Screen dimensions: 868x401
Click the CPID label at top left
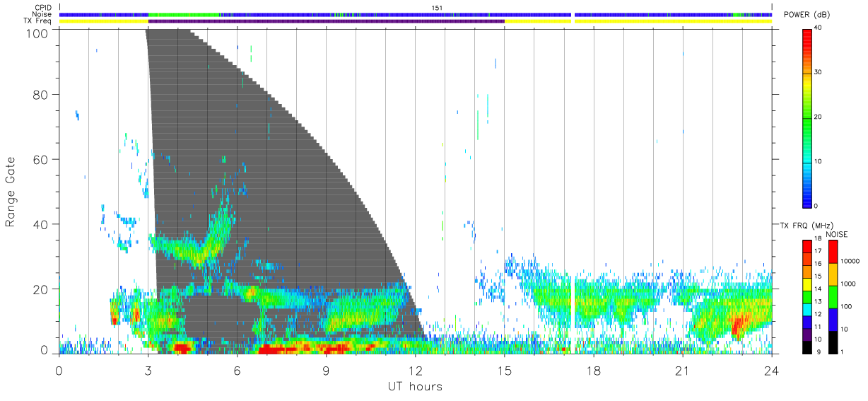[x=44, y=8]
